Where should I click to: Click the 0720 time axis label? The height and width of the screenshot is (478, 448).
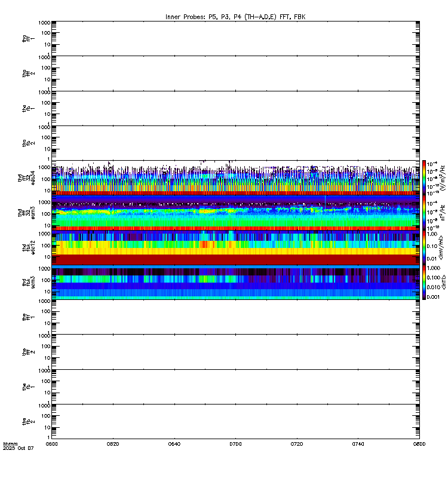[x=297, y=444]
